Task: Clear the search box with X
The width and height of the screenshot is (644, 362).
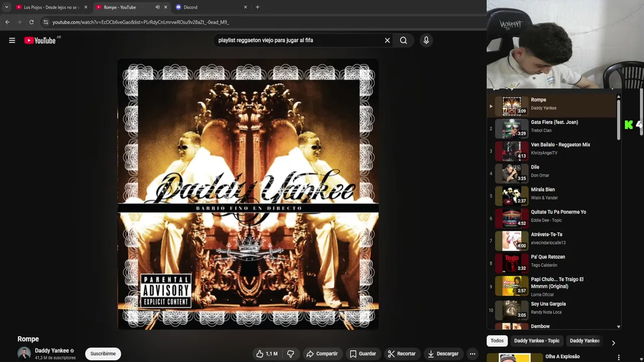Action: pyautogui.click(x=387, y=40)
